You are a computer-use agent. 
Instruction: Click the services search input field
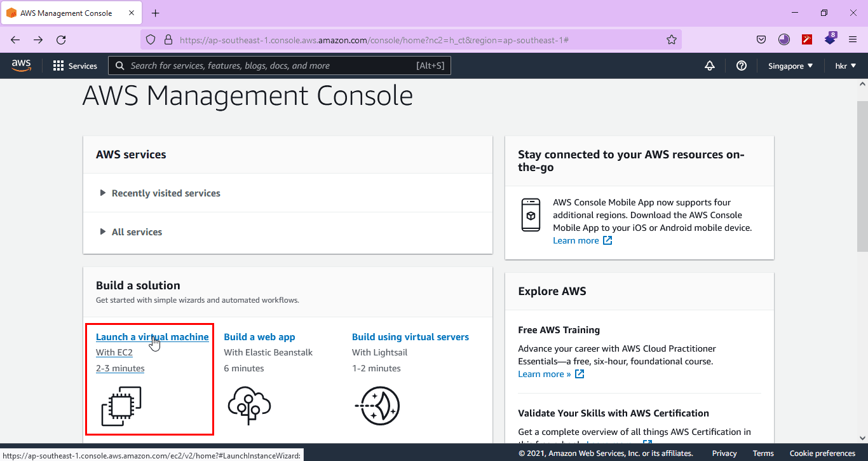tap(280, 65)
